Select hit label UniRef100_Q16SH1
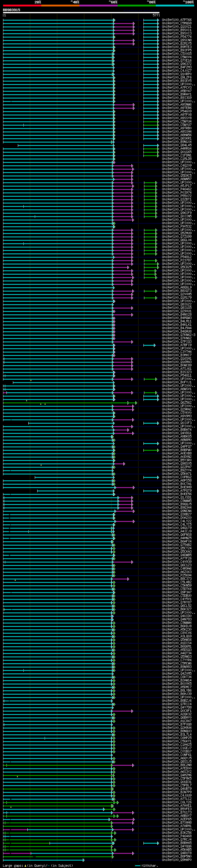The image size is (197, 868). [x=176, y=358]
